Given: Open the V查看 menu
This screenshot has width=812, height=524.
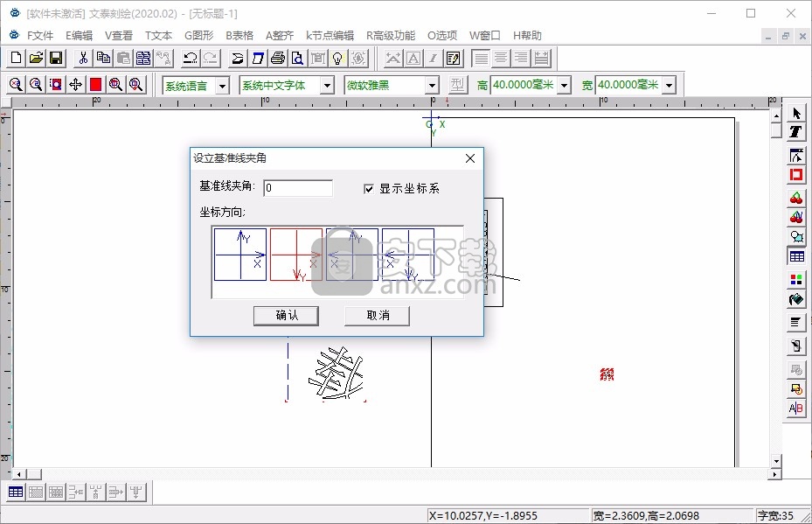Looking at the screenshot, I should (119, 35).
